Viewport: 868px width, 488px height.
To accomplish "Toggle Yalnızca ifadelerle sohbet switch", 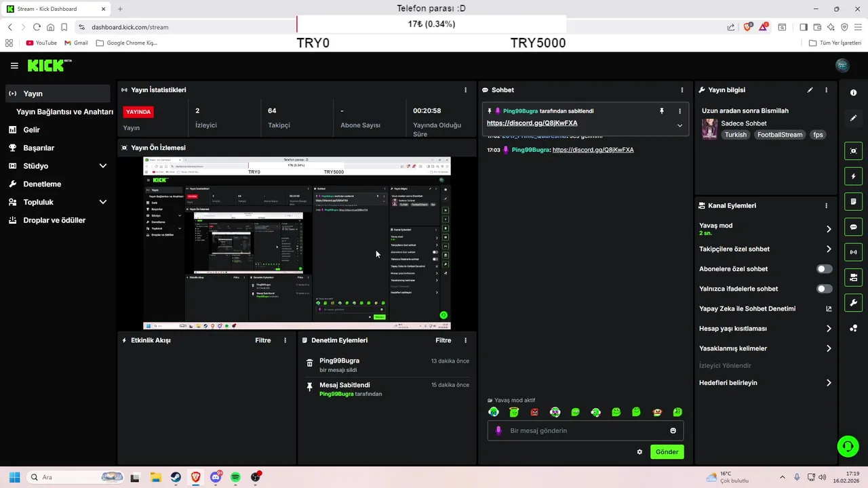I will 824,289.
